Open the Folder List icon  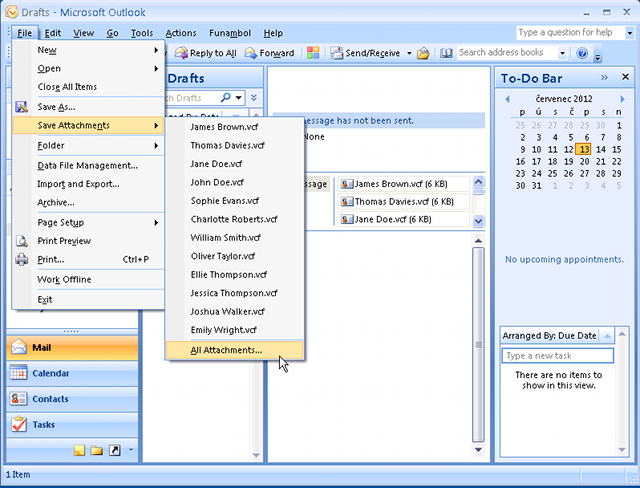pos(97,450)
